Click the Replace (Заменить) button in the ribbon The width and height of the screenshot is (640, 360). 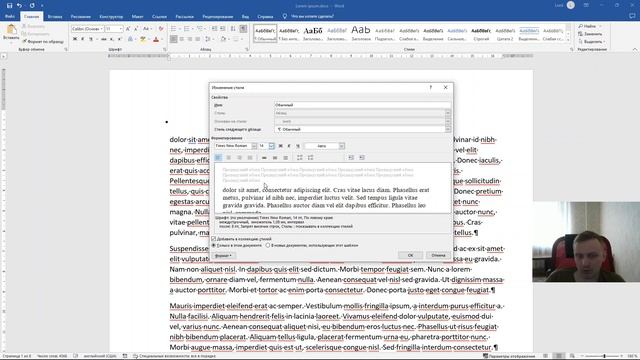click(x=590, y=34)
